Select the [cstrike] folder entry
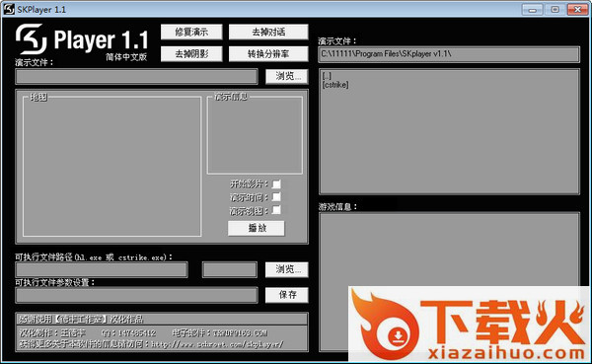 coord(335,85)
